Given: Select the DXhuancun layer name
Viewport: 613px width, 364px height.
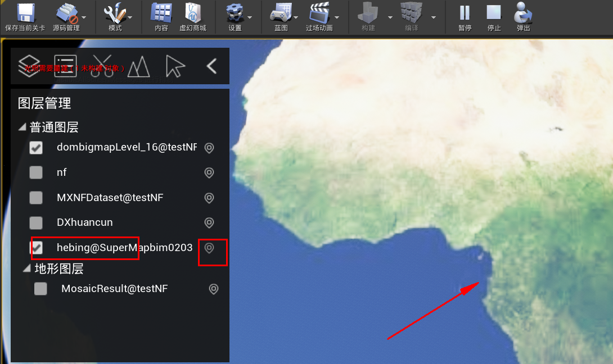Looking at the screenshot, I should click(x=85, y=222).
